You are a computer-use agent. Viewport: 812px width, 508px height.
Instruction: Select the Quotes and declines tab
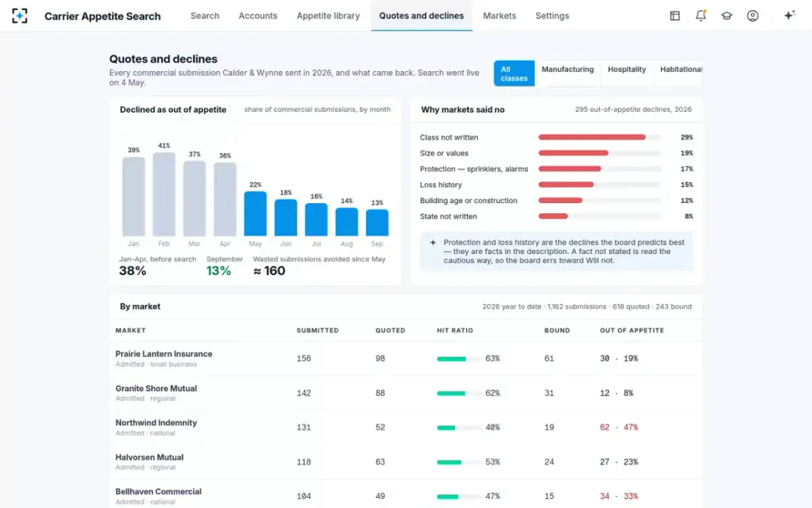[422, 16]
